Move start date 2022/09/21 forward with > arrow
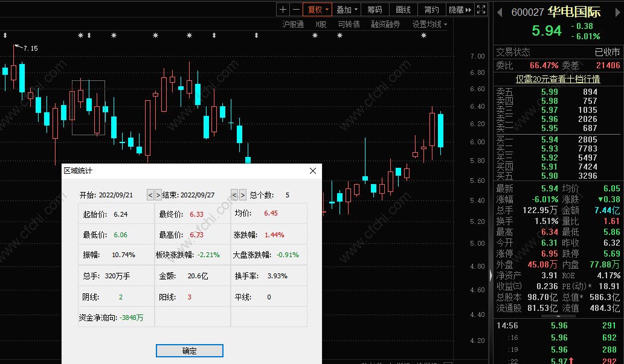The height and width of the screenshot is (364, 624). point(158,195)
